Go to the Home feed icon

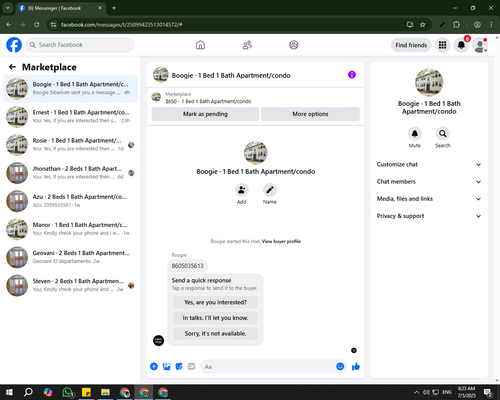tap(200, 45)
